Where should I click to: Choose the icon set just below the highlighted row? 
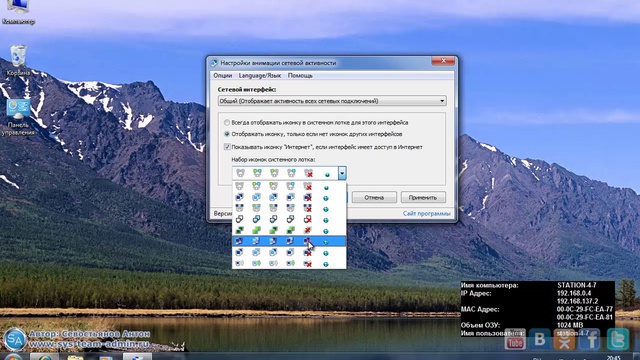[x=289, y=253]
